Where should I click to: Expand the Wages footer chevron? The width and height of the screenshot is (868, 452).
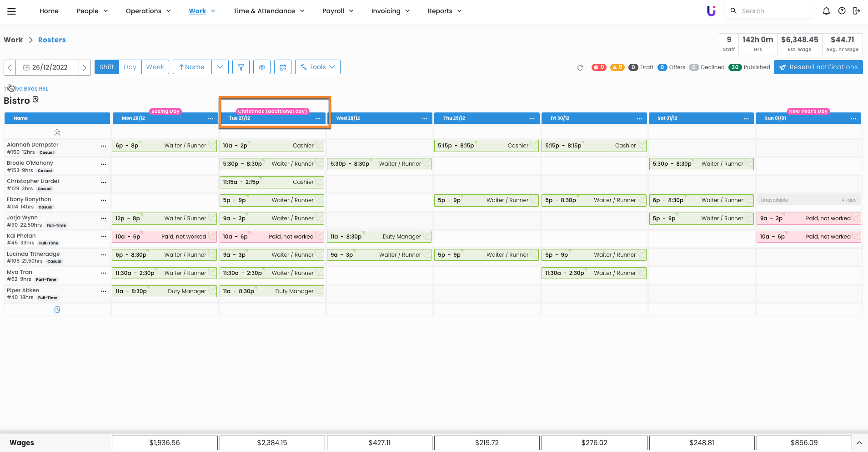click(859, 443)
